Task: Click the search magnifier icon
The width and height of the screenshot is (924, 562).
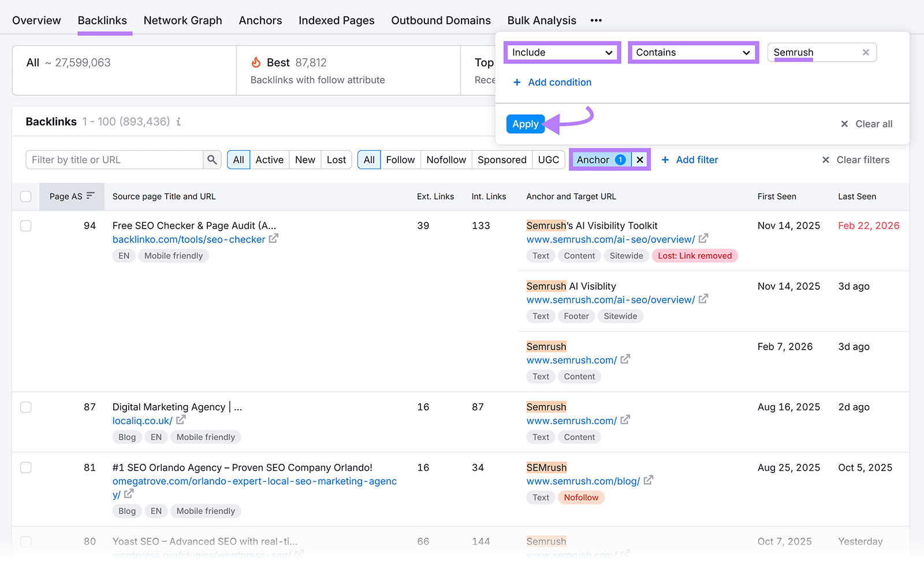Action: pos(212,160)
